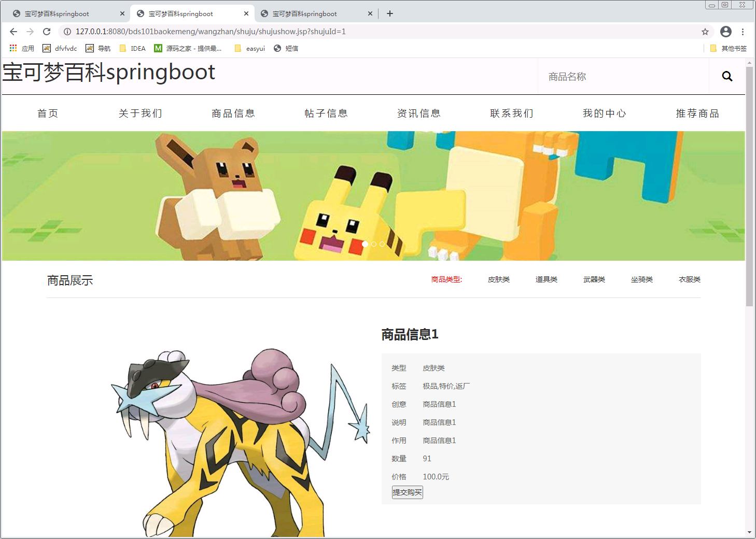Reload the current page
756x539 pixels.
point(47,32)
